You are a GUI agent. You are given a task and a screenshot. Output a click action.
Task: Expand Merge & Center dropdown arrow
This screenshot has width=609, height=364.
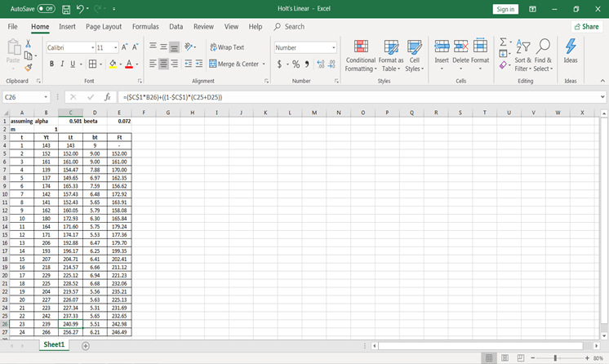(264, 64)
